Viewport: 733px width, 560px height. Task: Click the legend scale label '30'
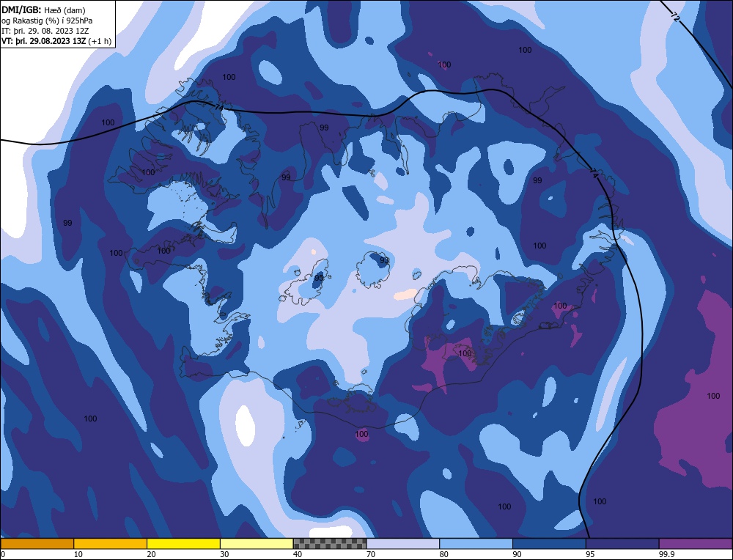tap(224, 554)
